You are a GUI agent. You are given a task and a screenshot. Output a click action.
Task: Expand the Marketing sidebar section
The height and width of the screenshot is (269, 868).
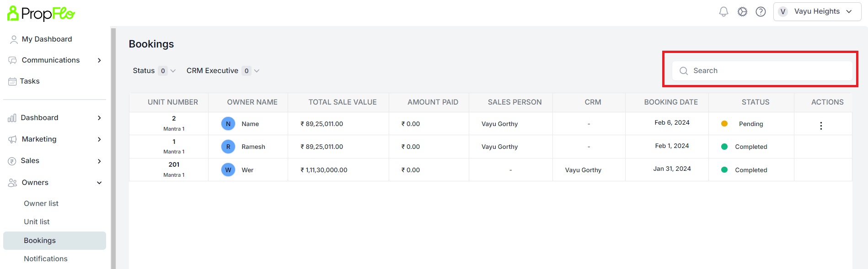click(55, 139)
